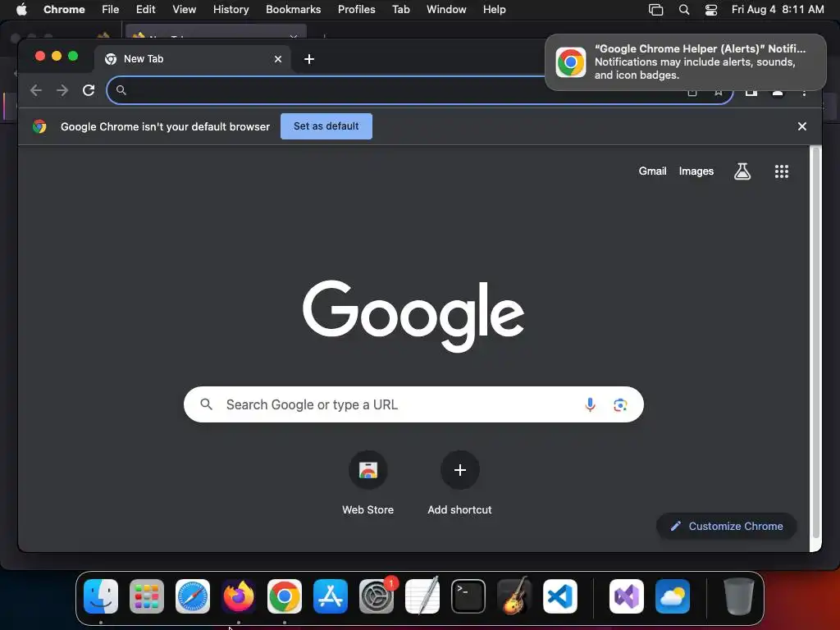This screenshot has width=840, height=630.
Task: Open Search Labs flask icon
Action: [x=742, y=171]
